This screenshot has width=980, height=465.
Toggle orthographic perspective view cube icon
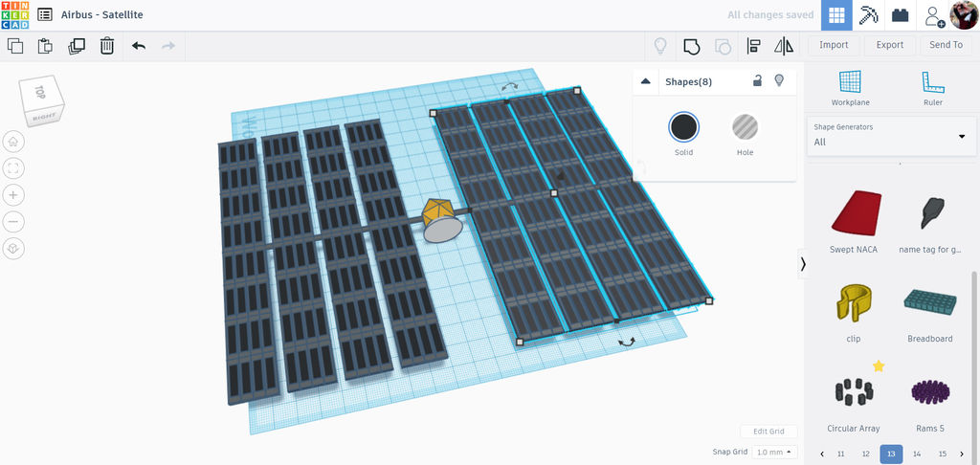click(13, 249)
